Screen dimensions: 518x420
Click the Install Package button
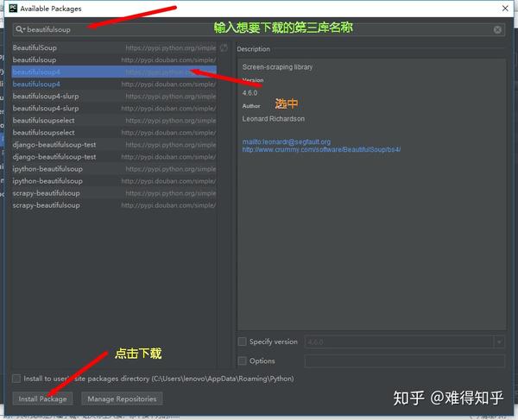click(42, 398)
